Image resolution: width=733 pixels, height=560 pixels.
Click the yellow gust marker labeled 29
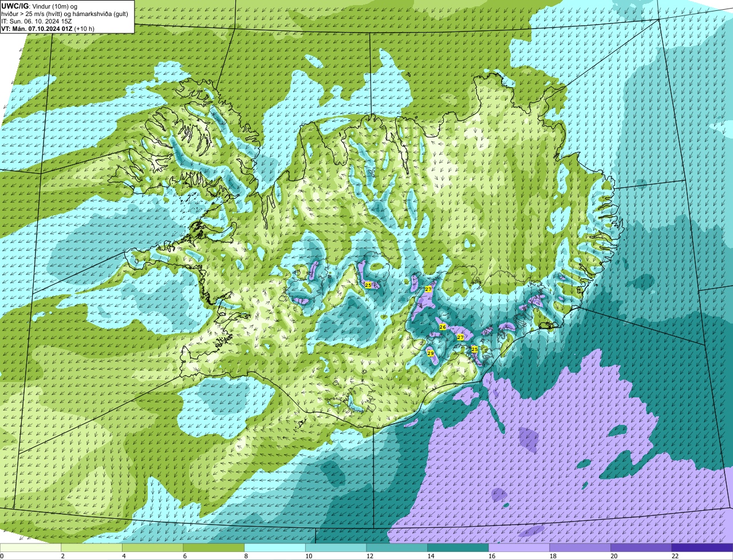coord(431,353)
